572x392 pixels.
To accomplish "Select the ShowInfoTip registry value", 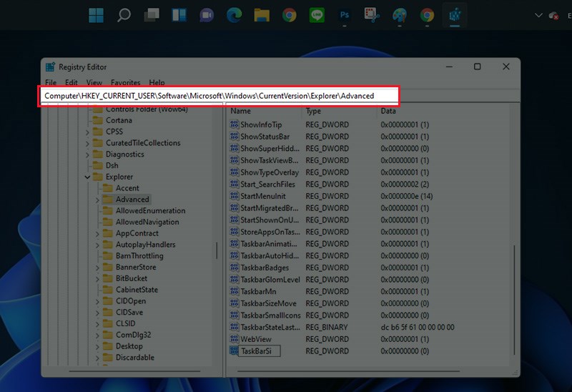I will (261, 124).
